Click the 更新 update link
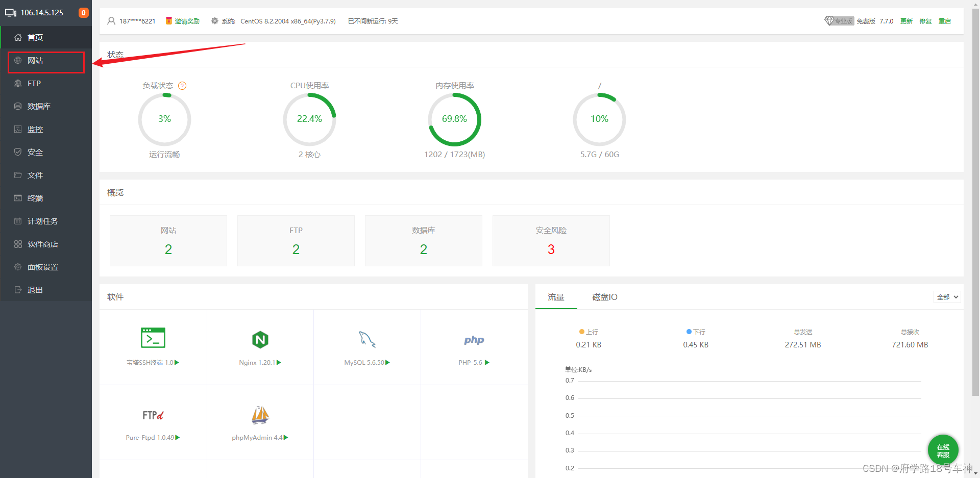980x478 pixels. [906, 21]
